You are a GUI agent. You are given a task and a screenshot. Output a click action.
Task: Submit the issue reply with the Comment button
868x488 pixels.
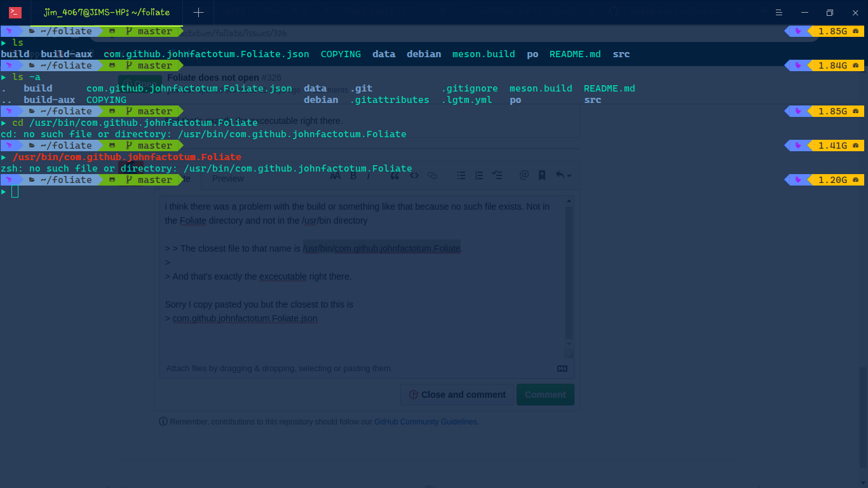point(545,394)
